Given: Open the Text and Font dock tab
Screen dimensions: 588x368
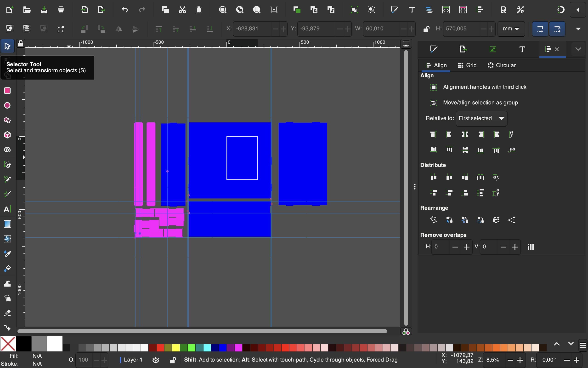Looking at the screenshot, I should point(522,49).
